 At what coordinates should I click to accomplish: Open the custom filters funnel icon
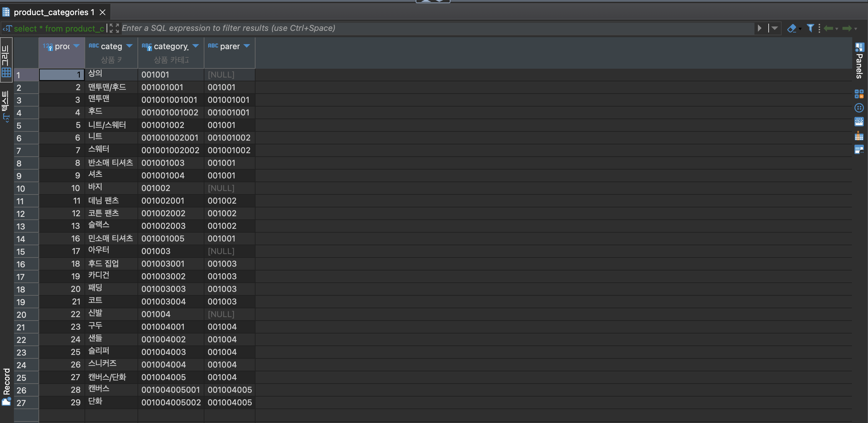click(810, 28)
